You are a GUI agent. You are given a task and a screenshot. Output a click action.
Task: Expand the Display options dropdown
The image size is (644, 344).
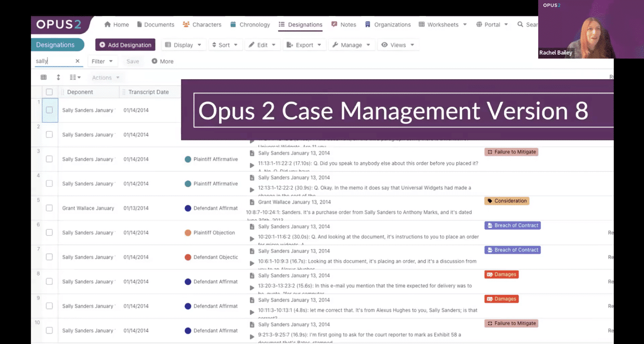point(183,45)
